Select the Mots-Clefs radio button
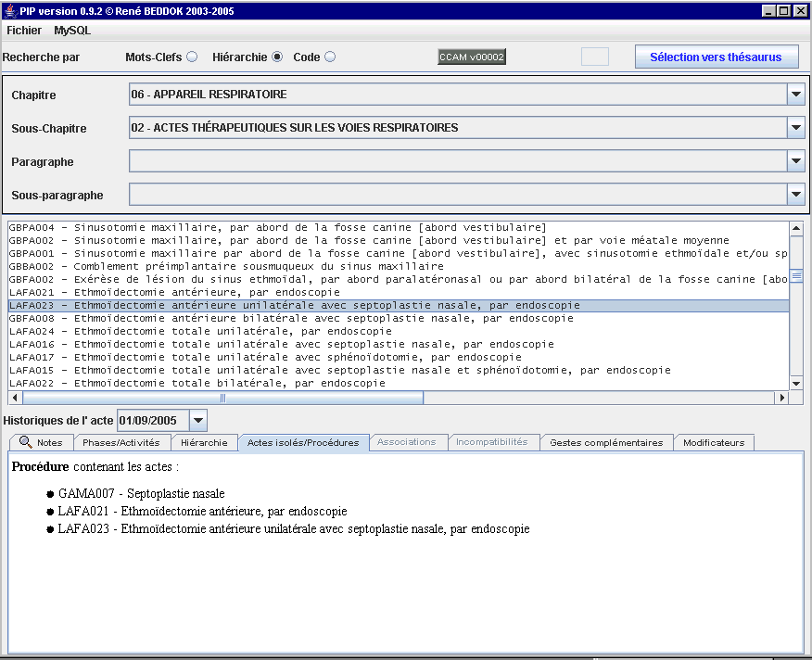The width and height of the screenshot is (812, 660). (192, 57)
